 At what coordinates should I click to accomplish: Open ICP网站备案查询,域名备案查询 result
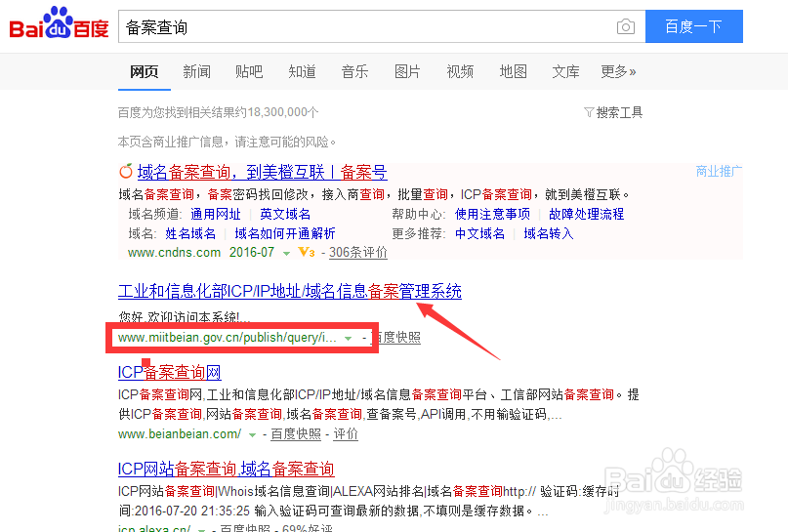[227, 470]
